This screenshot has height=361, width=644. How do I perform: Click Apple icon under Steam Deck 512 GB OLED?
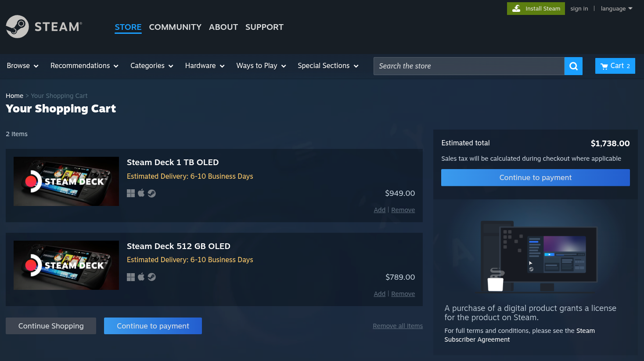(x=141, y=276)
